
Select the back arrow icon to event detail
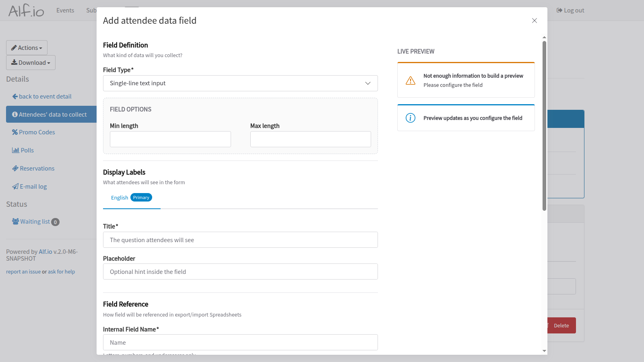click(x=15, y=96)
